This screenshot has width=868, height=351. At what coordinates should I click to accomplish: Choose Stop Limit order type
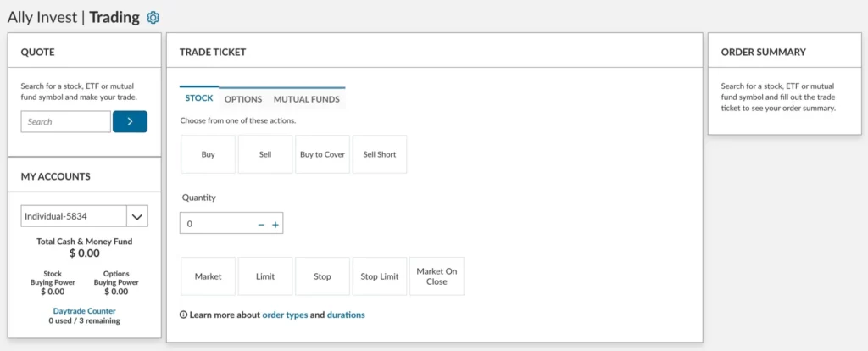point(380,276)
